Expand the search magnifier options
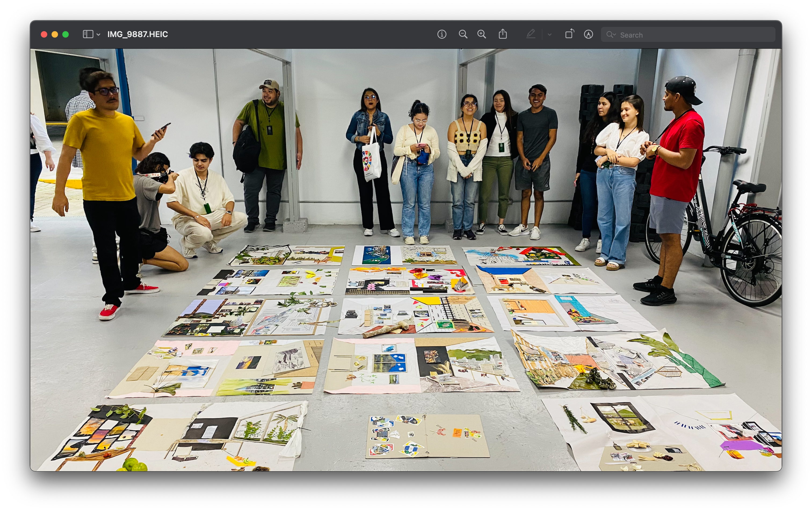Screen dimensions: 812x511 click(x=611, y=35)
